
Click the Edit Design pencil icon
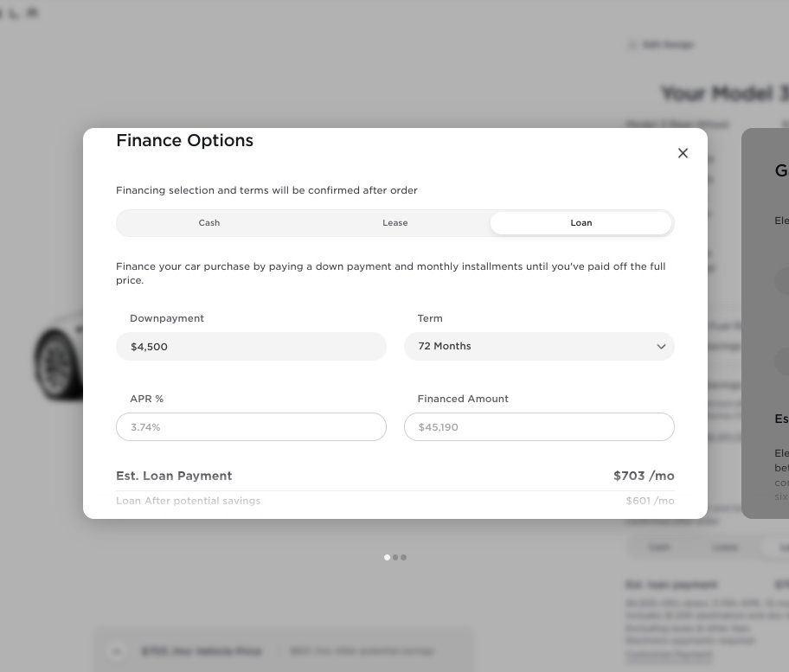[x=632, y=45]
